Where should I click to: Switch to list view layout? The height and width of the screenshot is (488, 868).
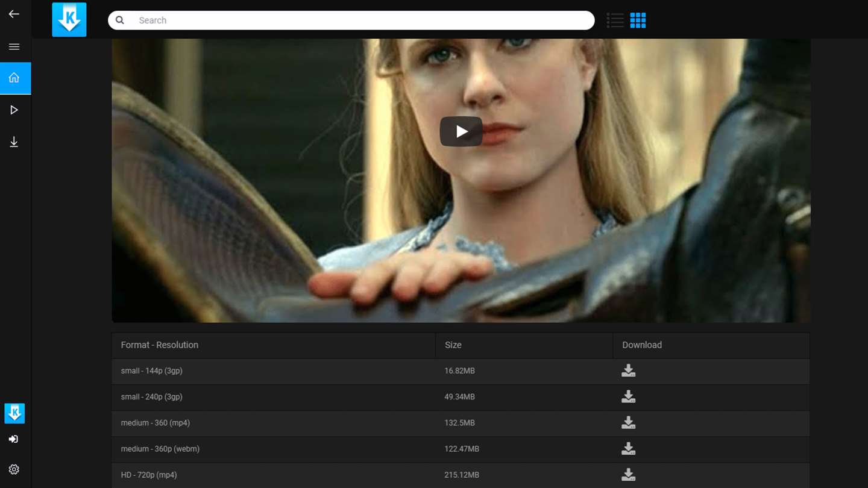[x=615, y=20]
